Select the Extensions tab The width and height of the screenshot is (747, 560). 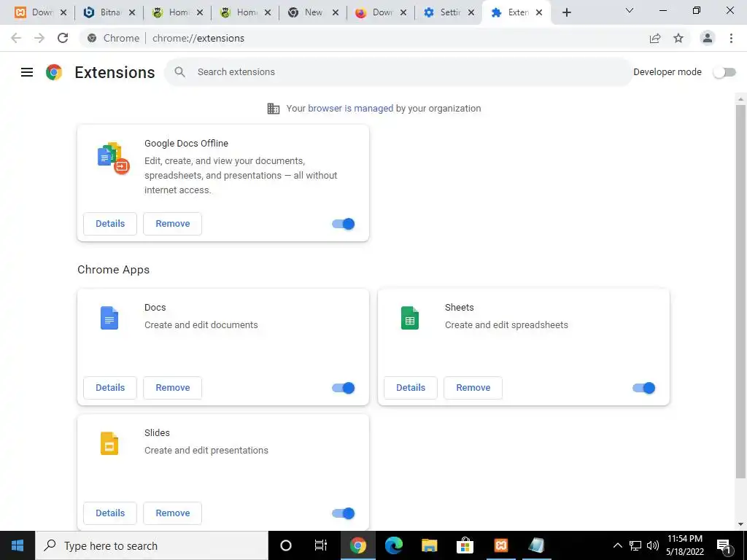click(x=517, y=12)
